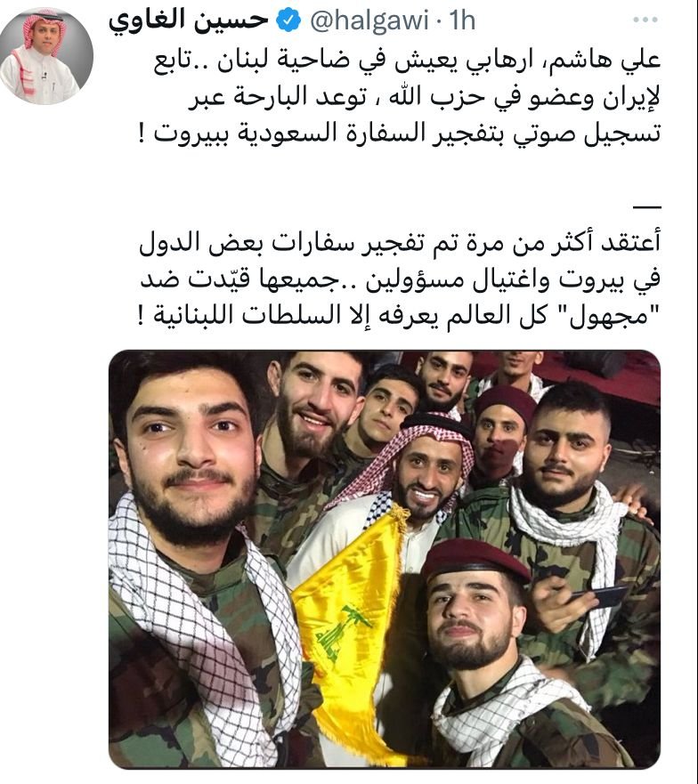Click line ending السفارة السعودية ببيروت
Viewport: 698px width, 784px height.
coord(398,134)
